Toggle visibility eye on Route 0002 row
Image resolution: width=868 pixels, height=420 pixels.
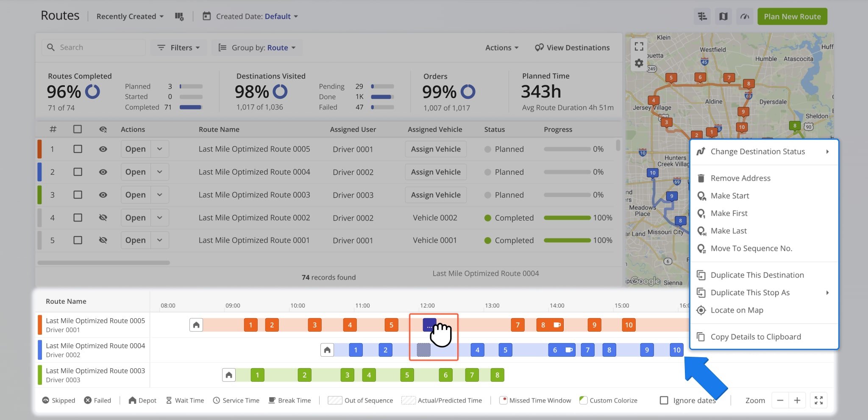point(103,218)
